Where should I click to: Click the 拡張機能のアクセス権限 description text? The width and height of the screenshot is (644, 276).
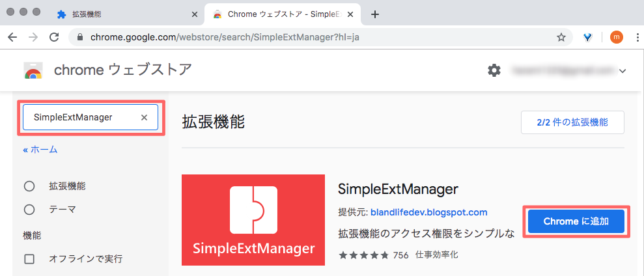(x=427, y=233)
